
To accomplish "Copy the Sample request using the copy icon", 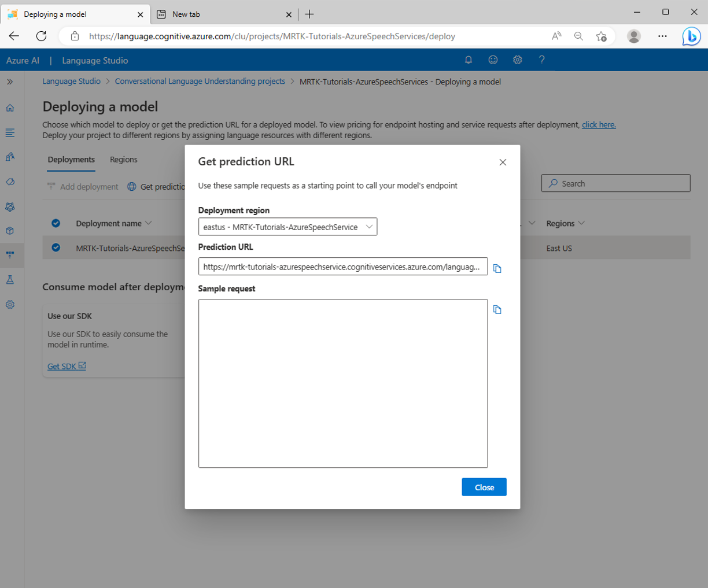I will tap(497, 309).
